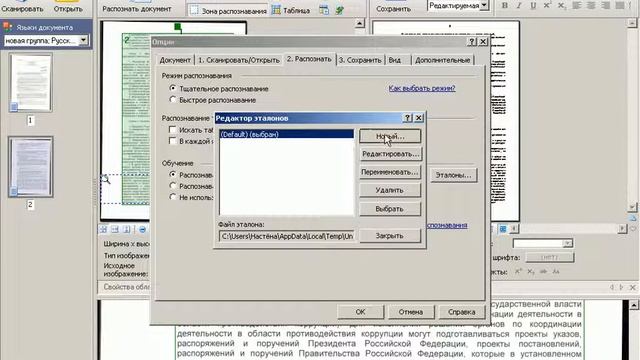Enable the В каждой checkbox

[173, 141]
